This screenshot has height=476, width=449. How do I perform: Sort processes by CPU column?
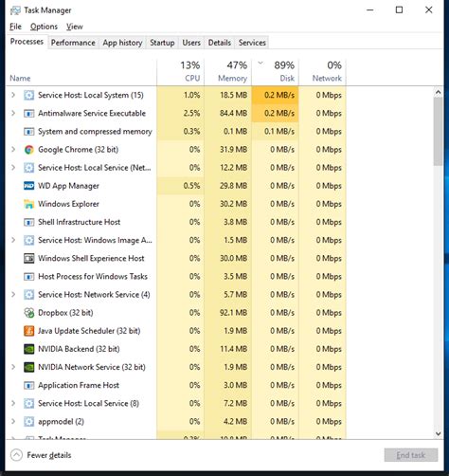[180, 72]
